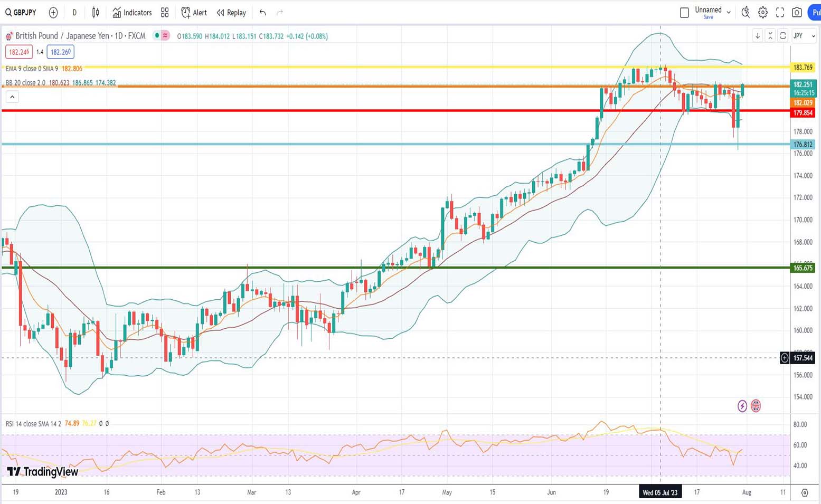This screenshot has width=821, height=504.
Task: Create a new price Alert
Action: pos(194,12)
